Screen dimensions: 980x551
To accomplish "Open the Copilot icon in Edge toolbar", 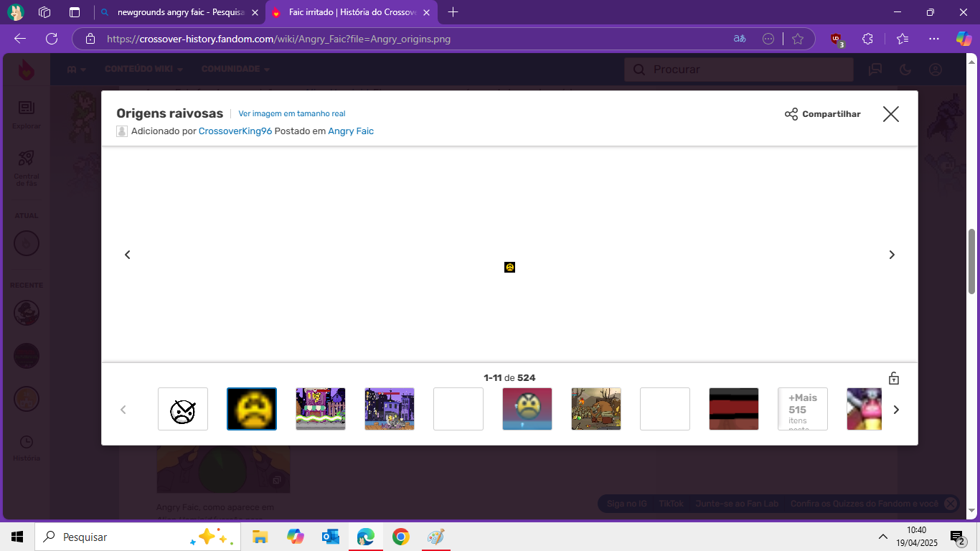I will click(x=963, y=39).
